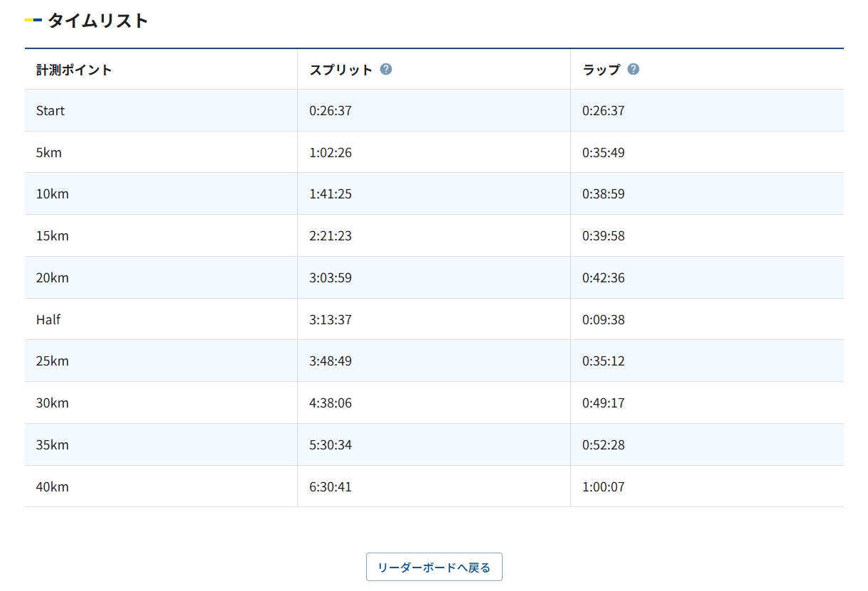
Task: Select the 35km row label
Action: 53,445
